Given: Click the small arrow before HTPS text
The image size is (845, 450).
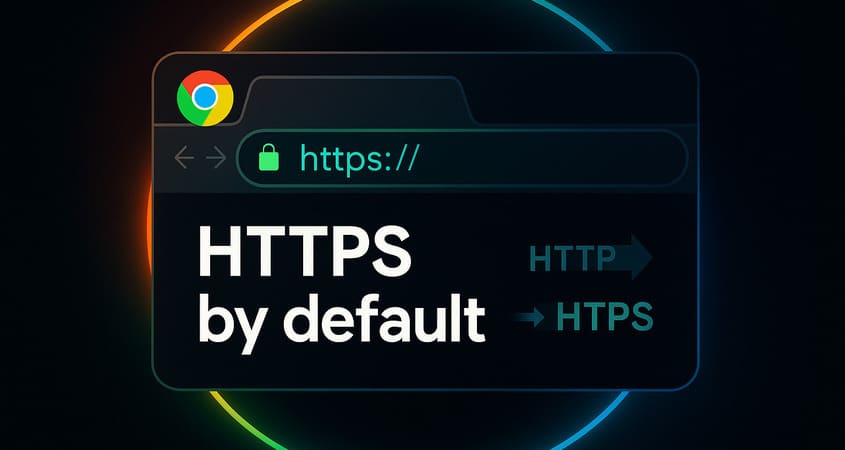Looking at the screenshot, I should click(531, 318).
